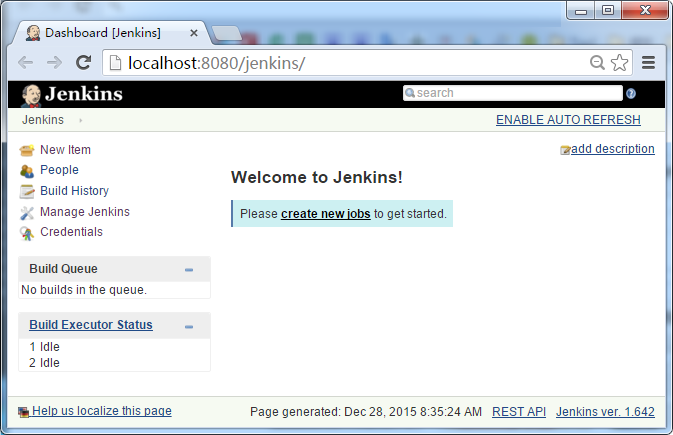The image size is (673, 435).
Task: Click the Build History notepad icon
Action: (x=27, y=192)
